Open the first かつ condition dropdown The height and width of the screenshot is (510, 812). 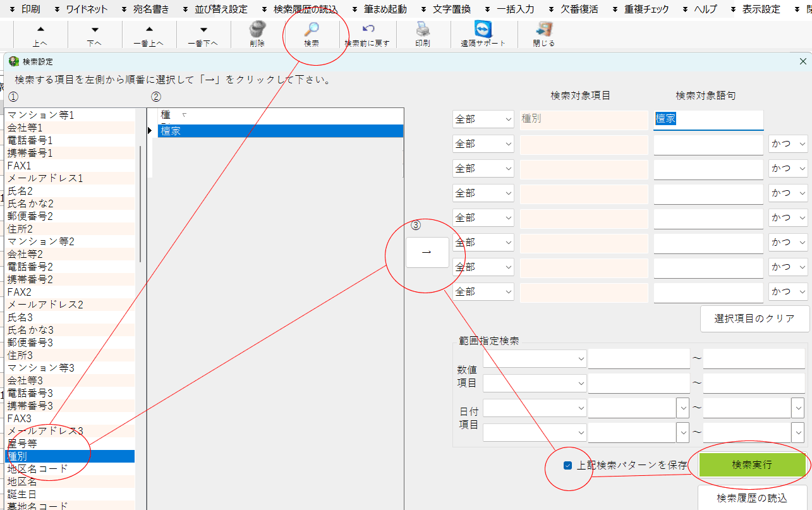788,144
